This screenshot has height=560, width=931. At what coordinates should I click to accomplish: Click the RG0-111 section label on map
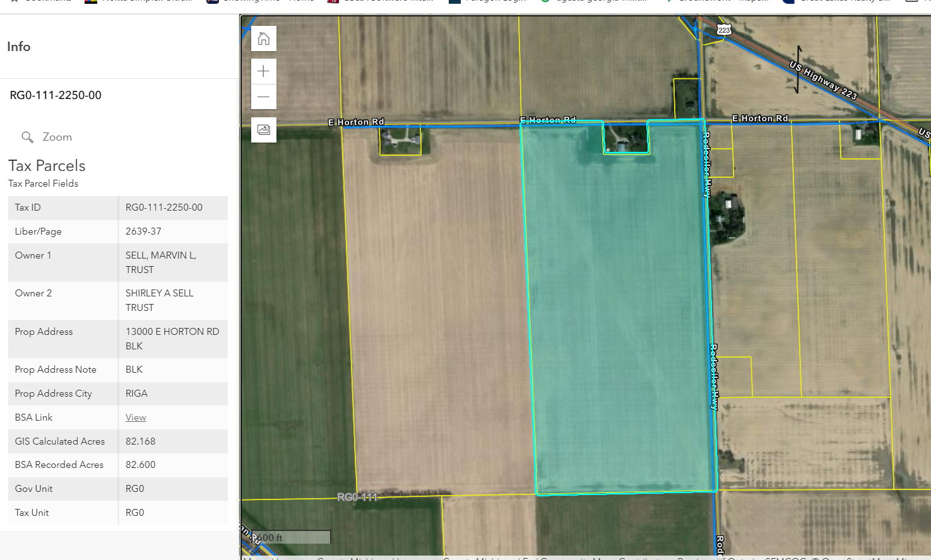click(x=357, y=498)
